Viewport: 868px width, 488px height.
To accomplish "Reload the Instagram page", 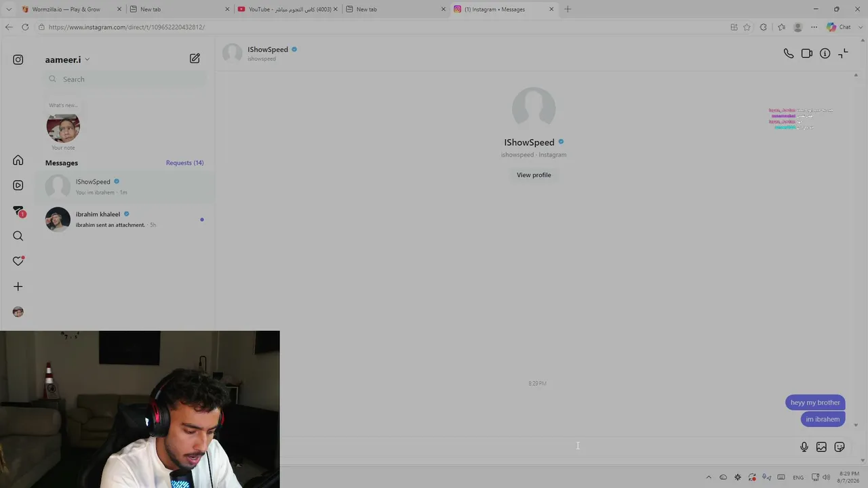I will click(x=25, y=27).
